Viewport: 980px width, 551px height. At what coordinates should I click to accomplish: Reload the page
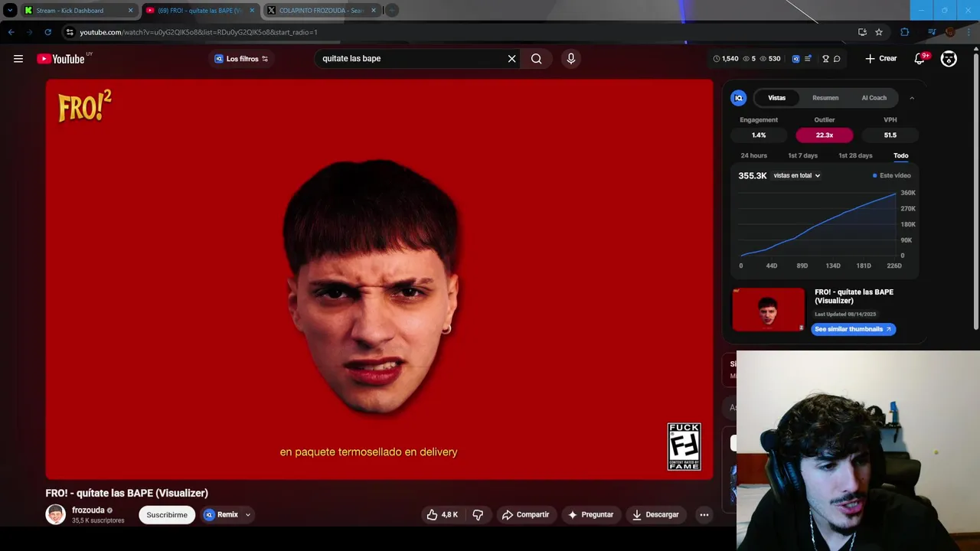pos(47,32)
